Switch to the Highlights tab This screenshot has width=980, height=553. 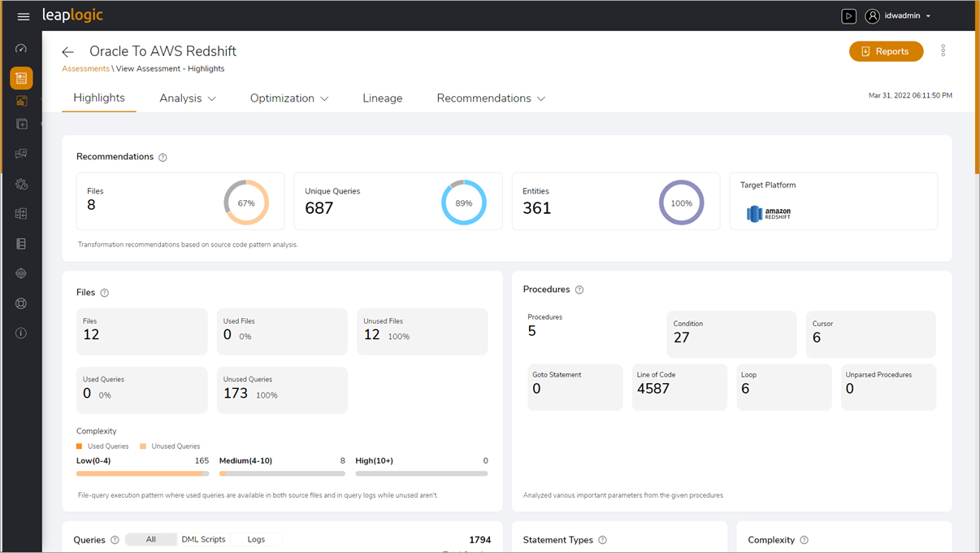click(x=99, y=98)
